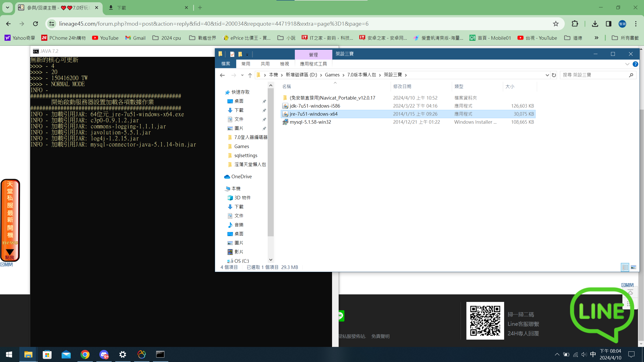
Task: Sort files by 修改日期 column
Action: [x=421, y=86]
